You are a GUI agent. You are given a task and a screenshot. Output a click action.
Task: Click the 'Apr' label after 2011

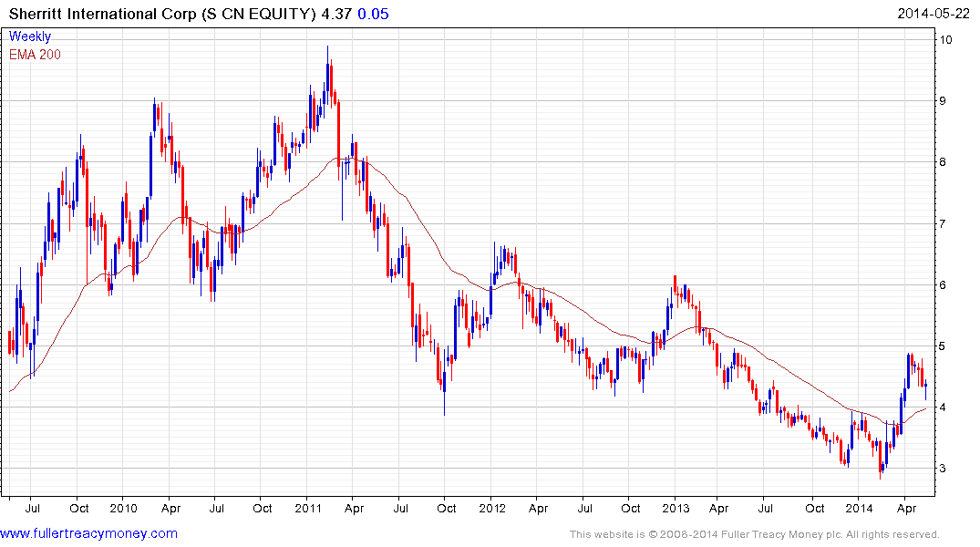[354, 508]
